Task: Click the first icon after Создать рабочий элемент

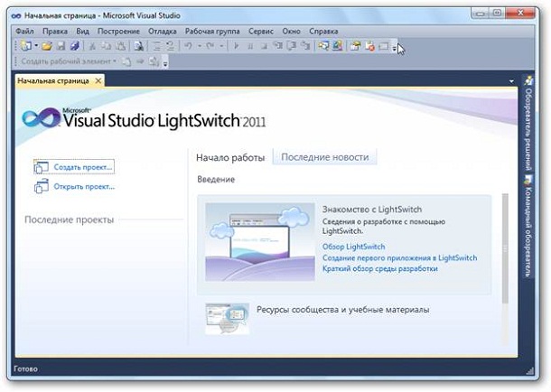Action: click(126, 61)
